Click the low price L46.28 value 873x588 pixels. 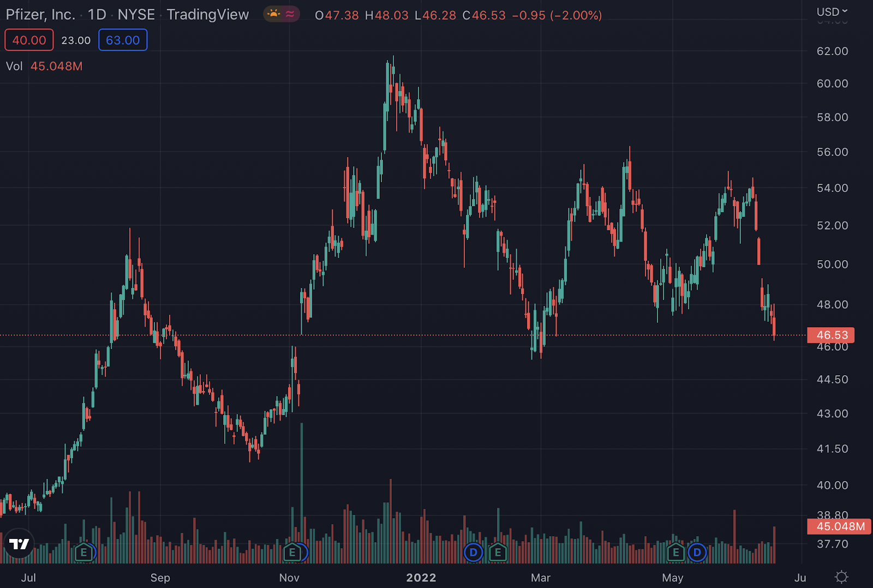pos(435,15)
